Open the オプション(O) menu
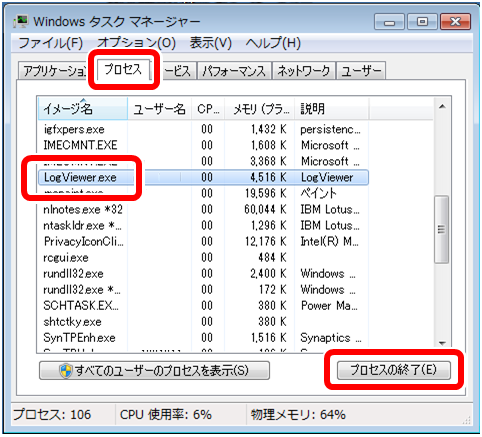Viewport: 482px width, 437px height. 136,43
